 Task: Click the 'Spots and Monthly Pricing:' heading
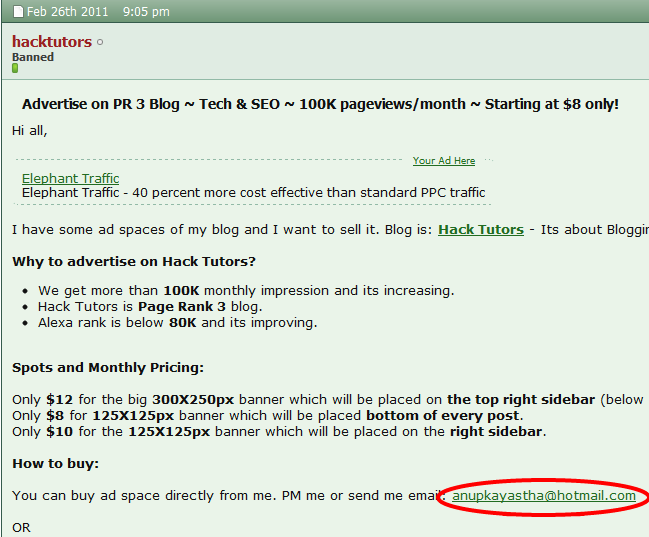(108, 368)
